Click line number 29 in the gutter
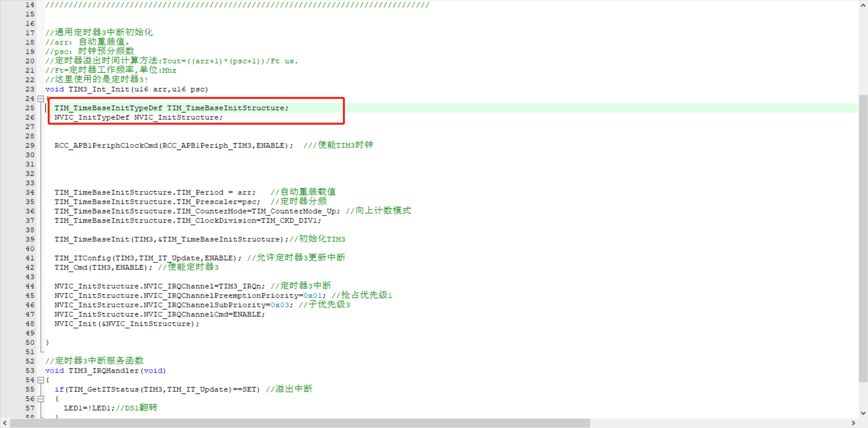The width and height of the screenshot is (868, 428). (30, 145)
